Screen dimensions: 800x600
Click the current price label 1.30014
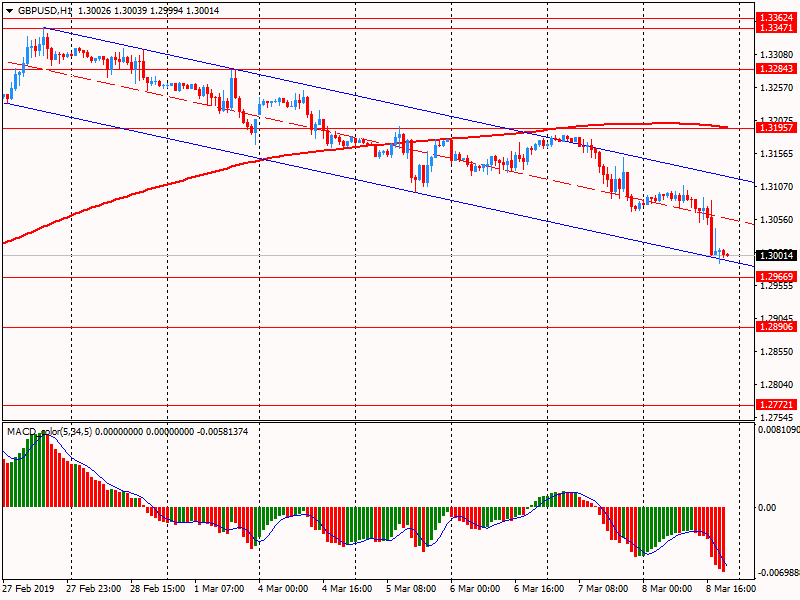coord(776,255)
